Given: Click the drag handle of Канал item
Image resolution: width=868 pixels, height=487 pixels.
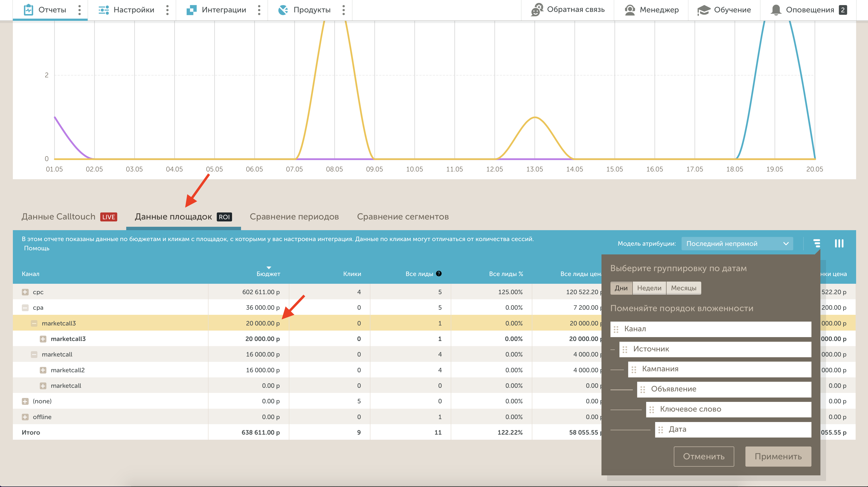Looking at the screenshot, I should [x=616, y=329].
